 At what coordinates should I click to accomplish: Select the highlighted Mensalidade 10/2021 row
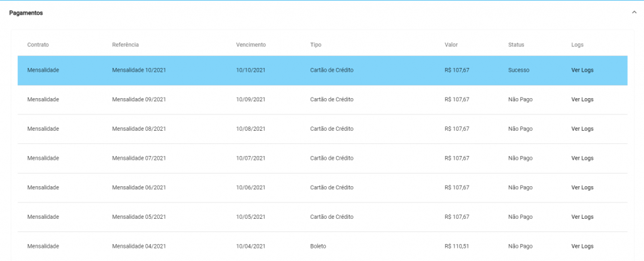tap(323, 70)
